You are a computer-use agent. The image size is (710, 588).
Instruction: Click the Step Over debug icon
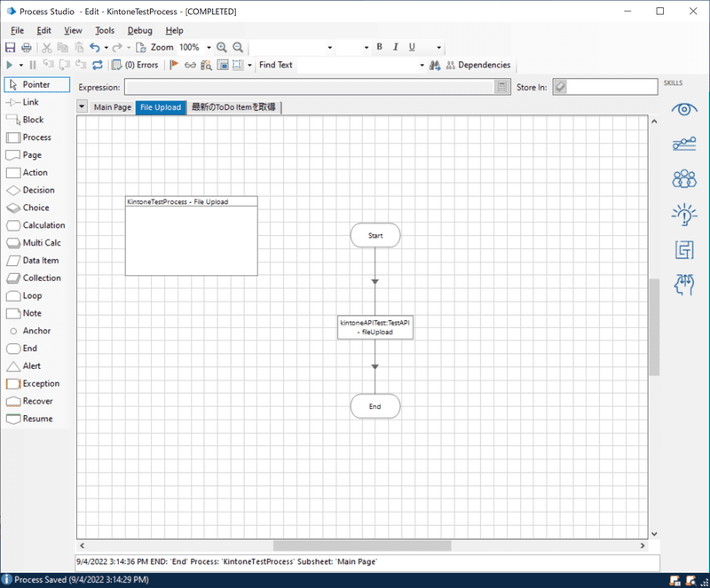(x=65, y=65)
